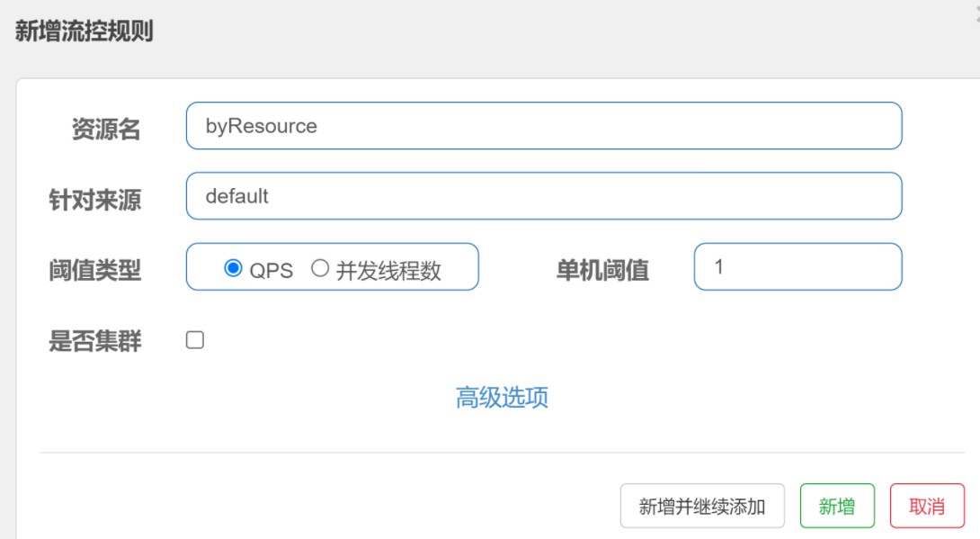Click the 资源名 label

[106, 130]
